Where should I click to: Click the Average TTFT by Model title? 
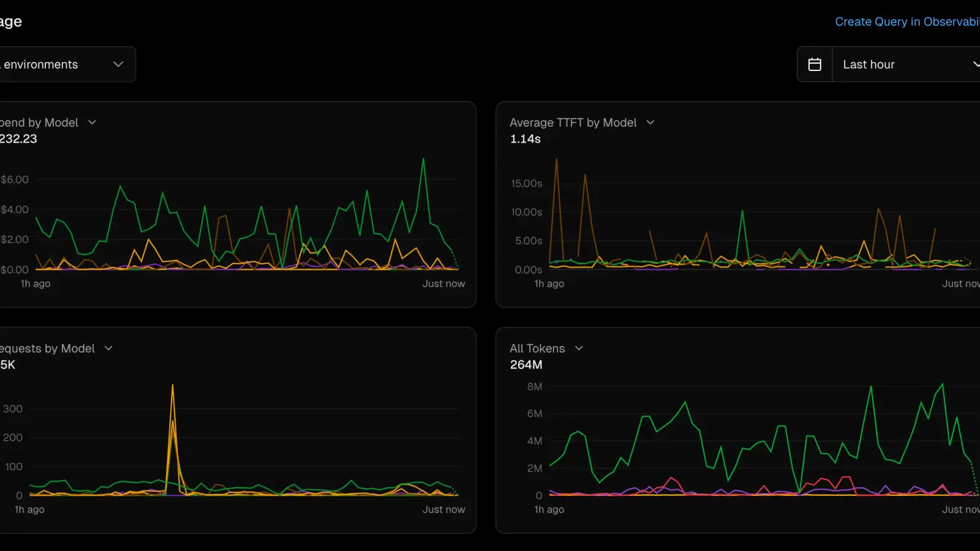[x=573, y=122]
